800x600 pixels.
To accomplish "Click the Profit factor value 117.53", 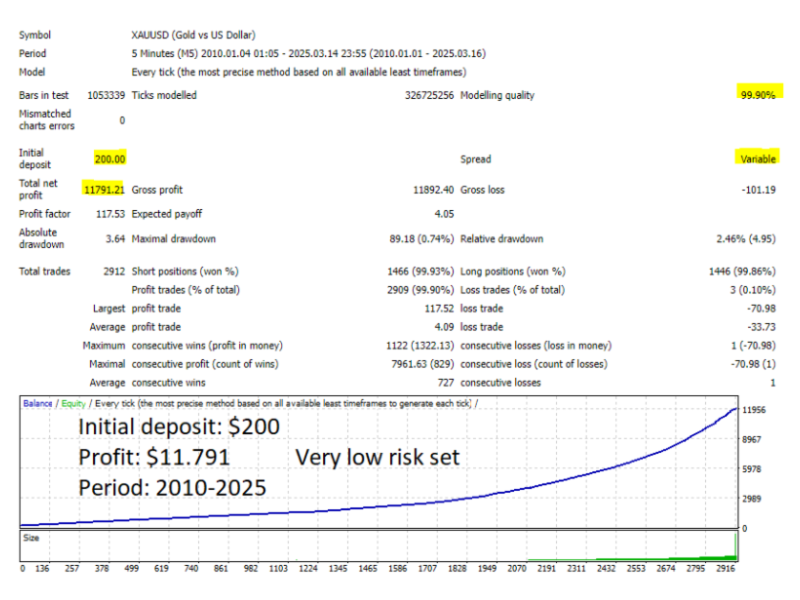I will (x=108, y=213).
